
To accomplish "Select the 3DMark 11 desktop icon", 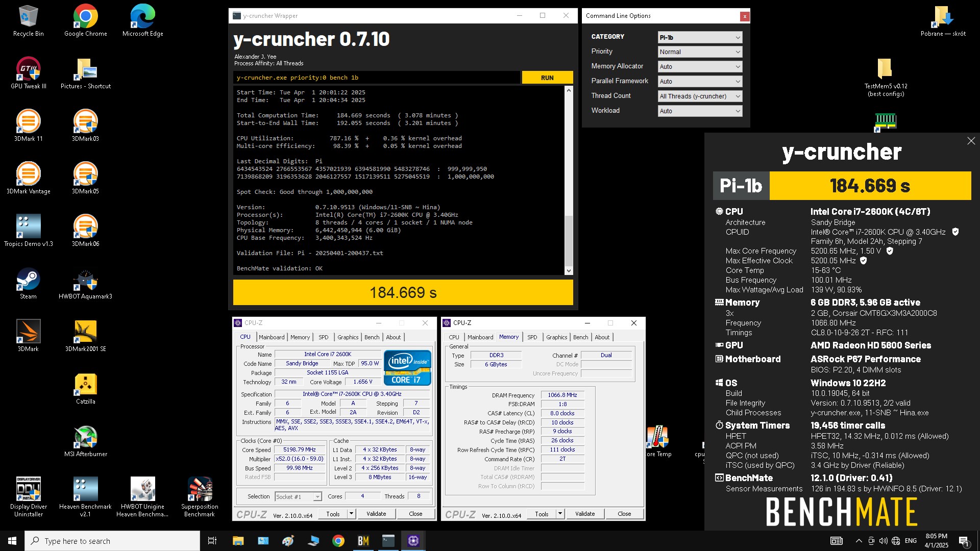I will (x=28, y=126).
